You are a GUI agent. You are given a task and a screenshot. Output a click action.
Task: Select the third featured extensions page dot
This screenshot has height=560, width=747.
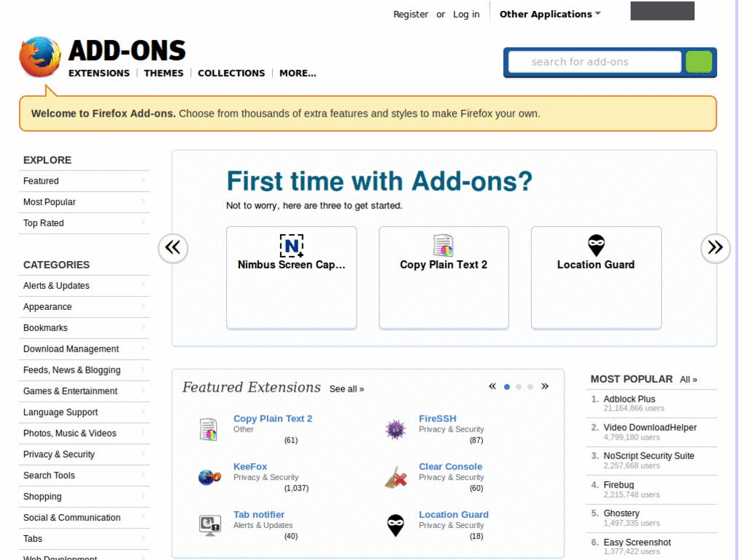(530, 387)
